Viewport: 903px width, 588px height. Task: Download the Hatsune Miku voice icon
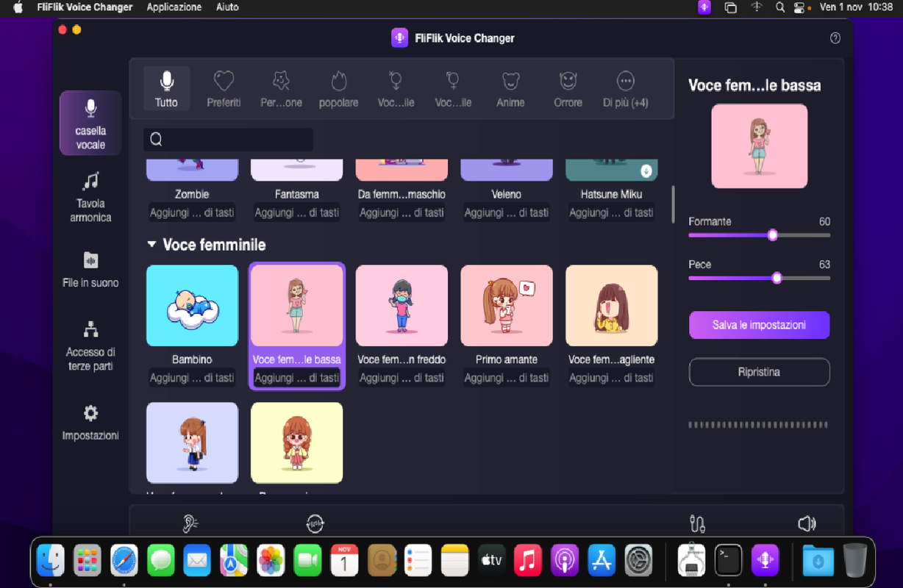646,171
